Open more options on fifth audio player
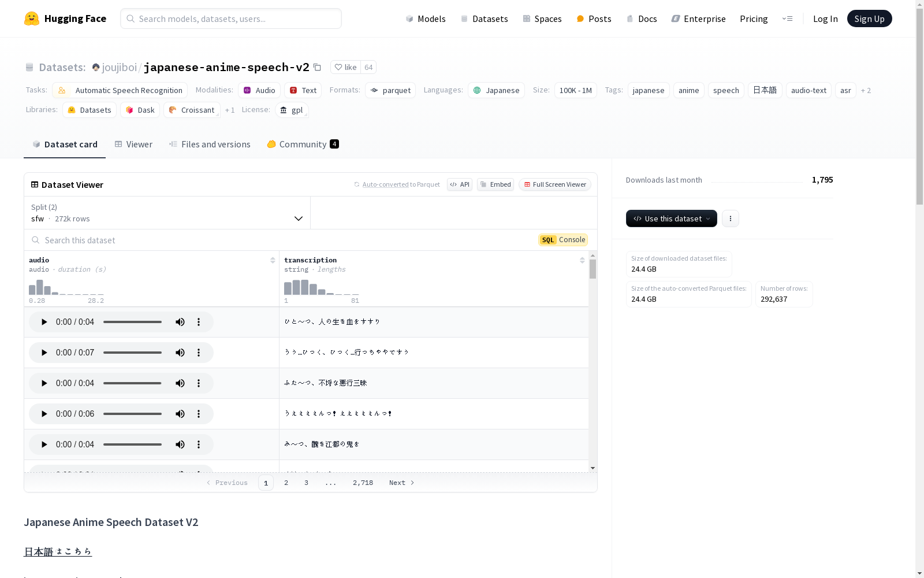 [199, 444]
